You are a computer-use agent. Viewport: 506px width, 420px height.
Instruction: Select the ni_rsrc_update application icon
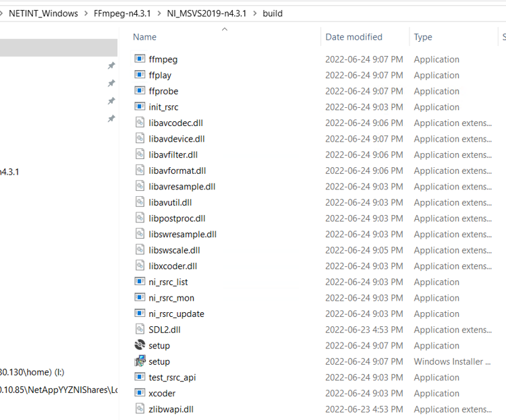coord(140,313)
